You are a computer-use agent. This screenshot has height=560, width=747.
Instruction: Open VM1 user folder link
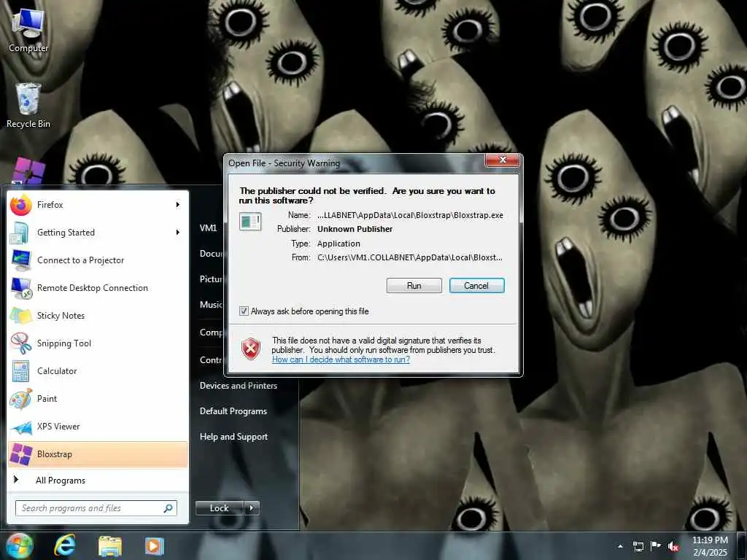pos(208,228)
